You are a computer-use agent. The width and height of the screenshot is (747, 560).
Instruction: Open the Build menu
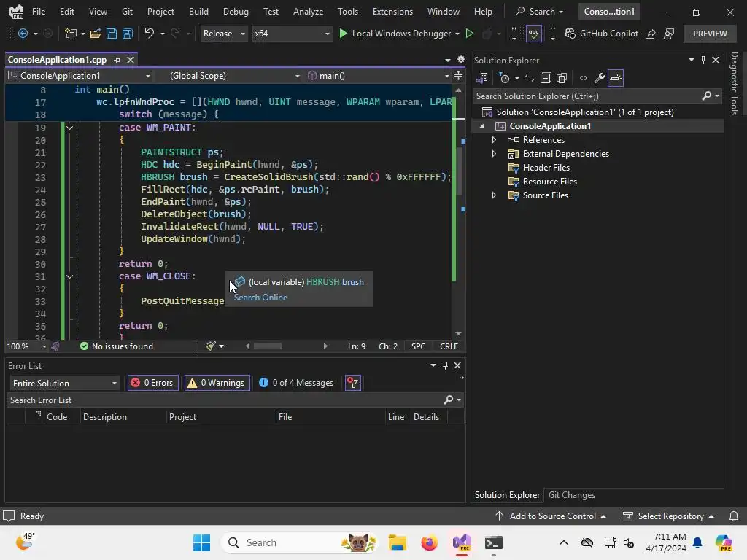[x=198, y=12]
